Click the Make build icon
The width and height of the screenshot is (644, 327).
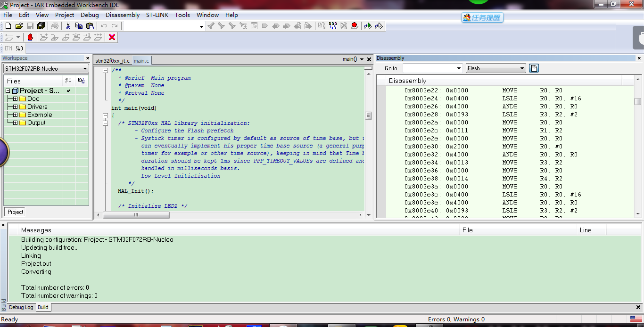[x=332, y=26]
